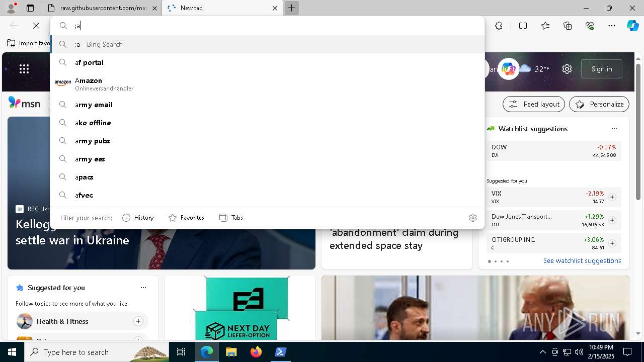The image size is (644, 362).
Task: Click Sign in button
Action: click(x=602, y=69)
